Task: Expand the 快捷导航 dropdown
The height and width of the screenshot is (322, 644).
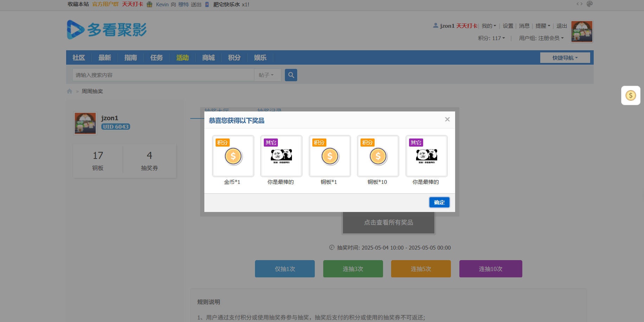Action: pos(565,57)
